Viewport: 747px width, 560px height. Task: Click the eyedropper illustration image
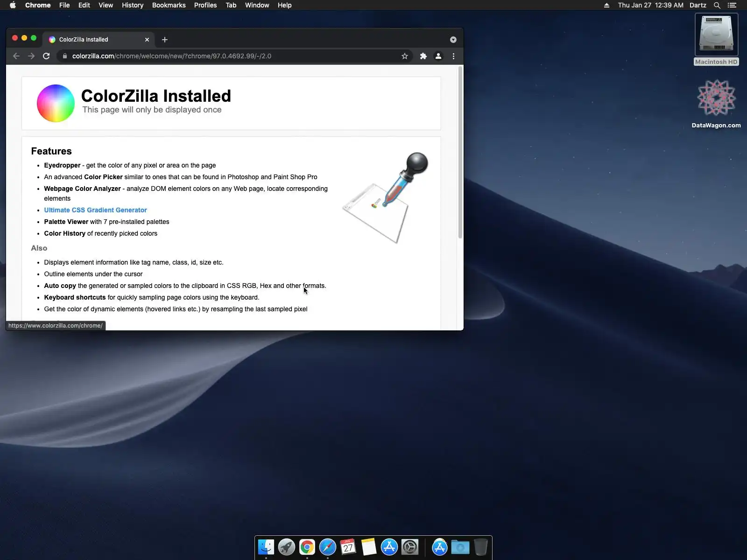coord(385,197)
